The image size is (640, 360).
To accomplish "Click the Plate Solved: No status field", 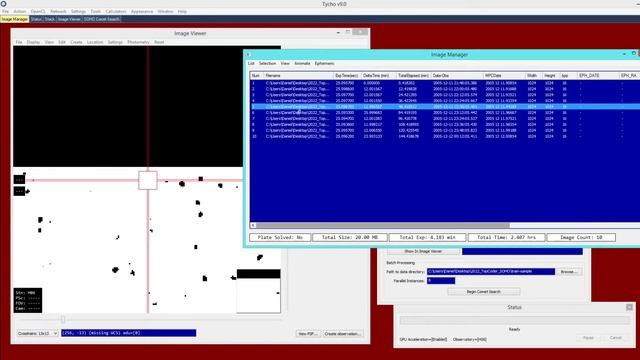I will tap(280, 237).
